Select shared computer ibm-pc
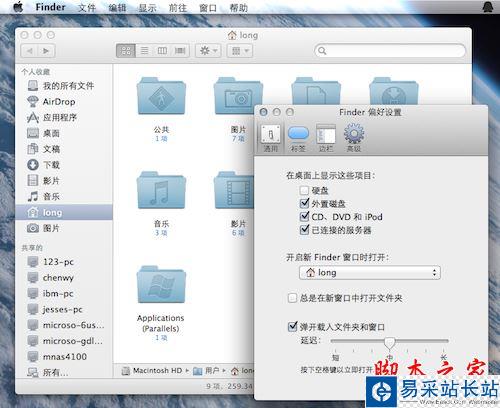The height and width of the screenshot is (408, 500). tap(64, 293)
